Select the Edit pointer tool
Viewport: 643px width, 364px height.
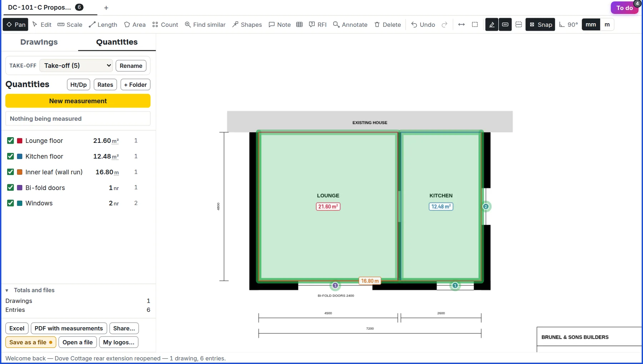(x=42, y=25)
